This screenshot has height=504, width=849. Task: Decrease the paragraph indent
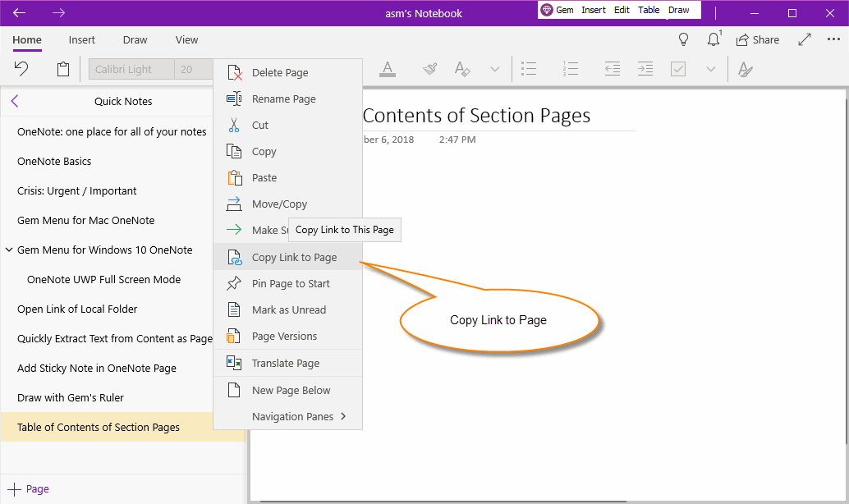(x=613, y=69)
